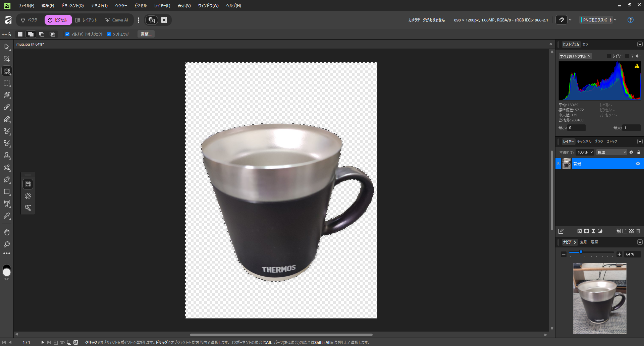
Task: Expand the Histogram panel options menu
Action: (640, 44)
